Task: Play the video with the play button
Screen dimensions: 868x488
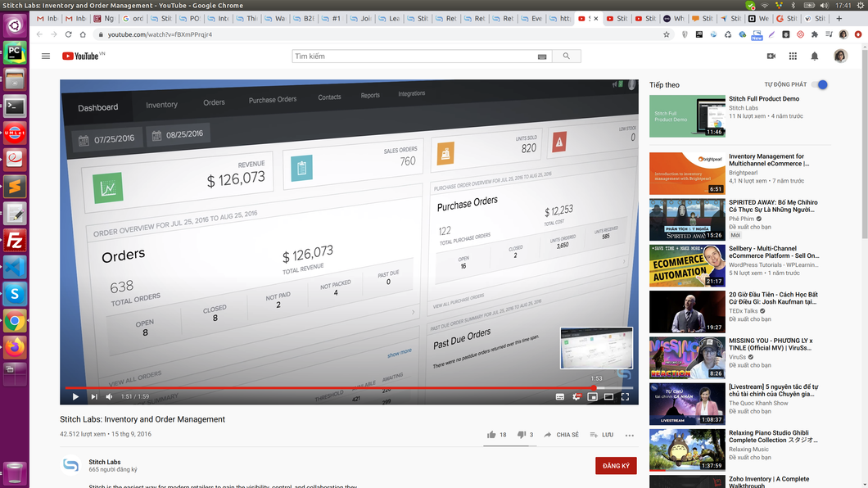Action: (75, 397)
